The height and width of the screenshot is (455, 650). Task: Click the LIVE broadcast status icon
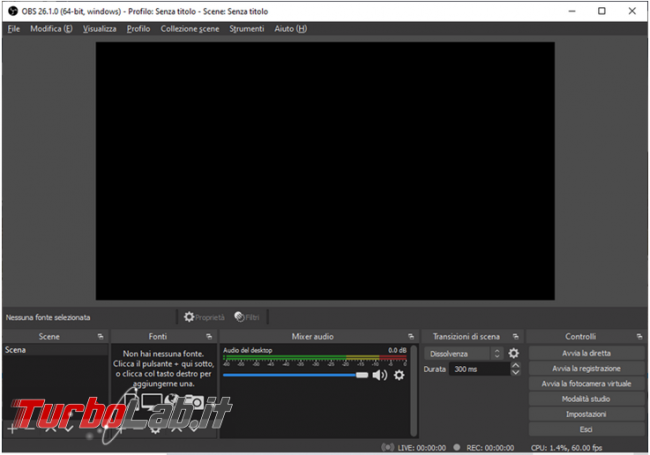(388, 447)
